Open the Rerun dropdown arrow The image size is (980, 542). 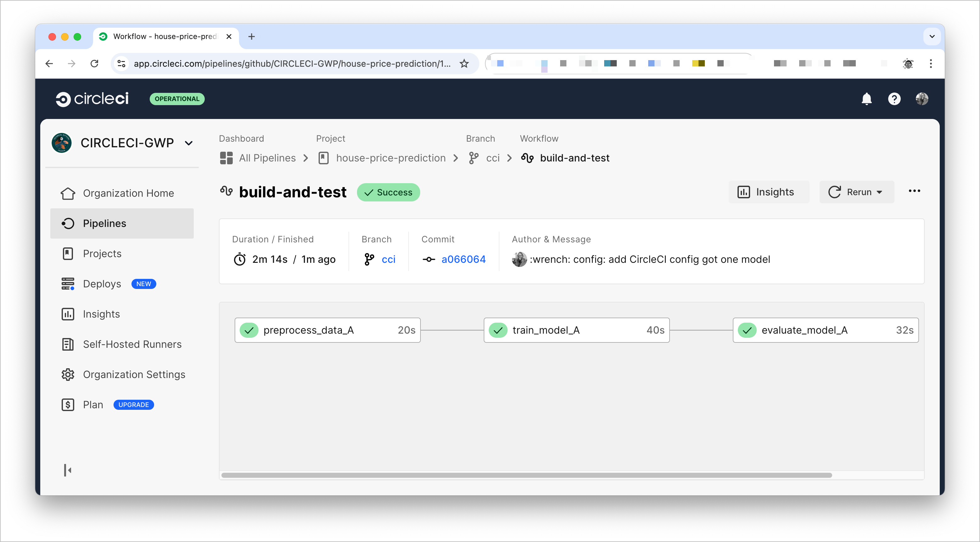tap(880, 192)
